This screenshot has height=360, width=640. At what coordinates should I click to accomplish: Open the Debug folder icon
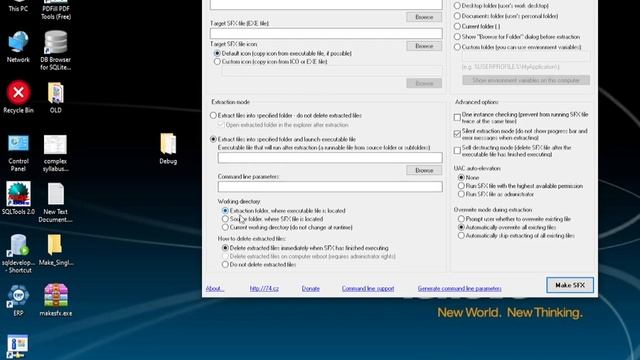coord(168,149)
